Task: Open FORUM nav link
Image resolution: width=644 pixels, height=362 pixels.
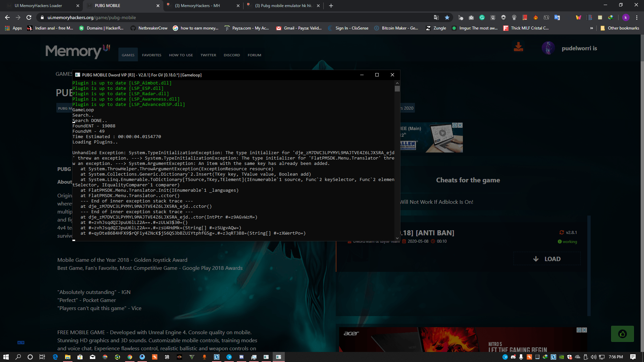Action: (254, 55)
